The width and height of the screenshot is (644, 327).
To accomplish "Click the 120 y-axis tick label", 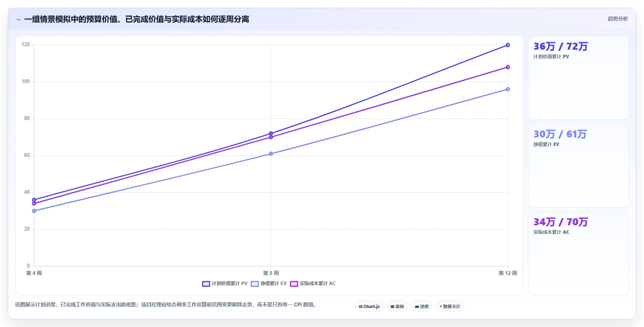I will click(x=26, y=45).
